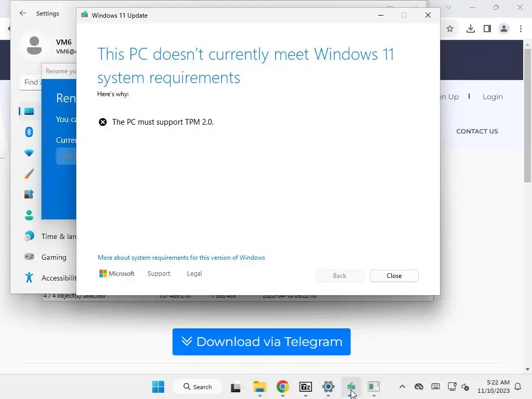Open Chrome profile avatar icon
This screenshot has width=532, height=399.
[504, 29]
